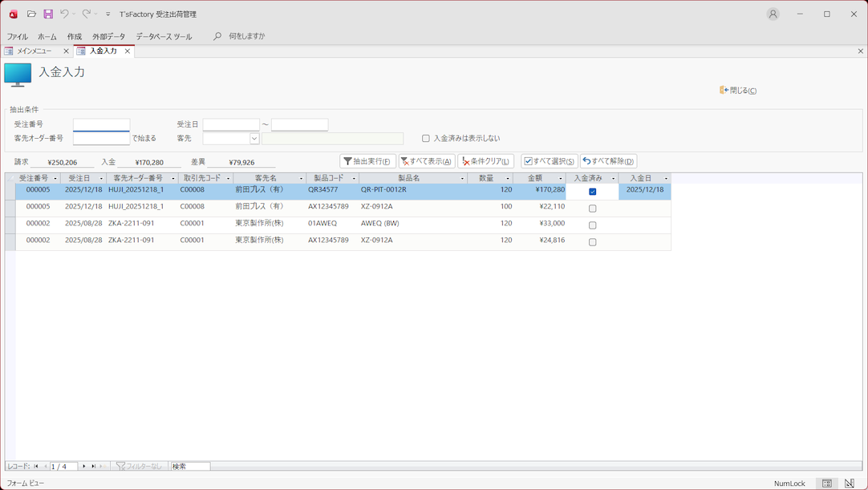Switch to Design View in status bar
The height and width of the screenshot is (490, 868).
(x=849, y=484)
